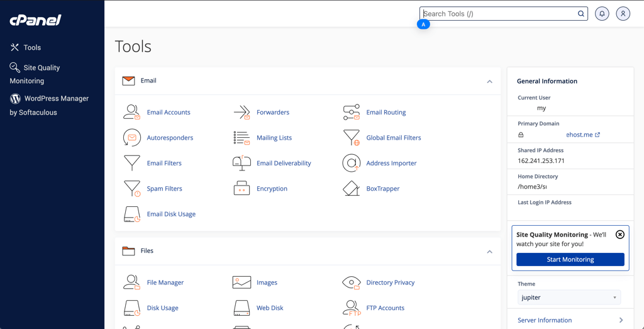The height and width of the screenshot is (329, 644).
Task: Click the Disk Usage drive icon
Action: coord(132,308)
